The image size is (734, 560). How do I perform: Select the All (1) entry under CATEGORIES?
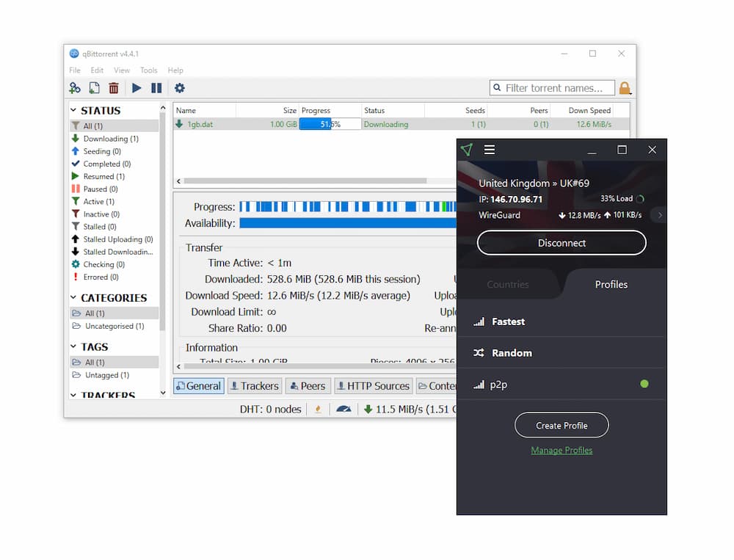(x=115, y=313)
